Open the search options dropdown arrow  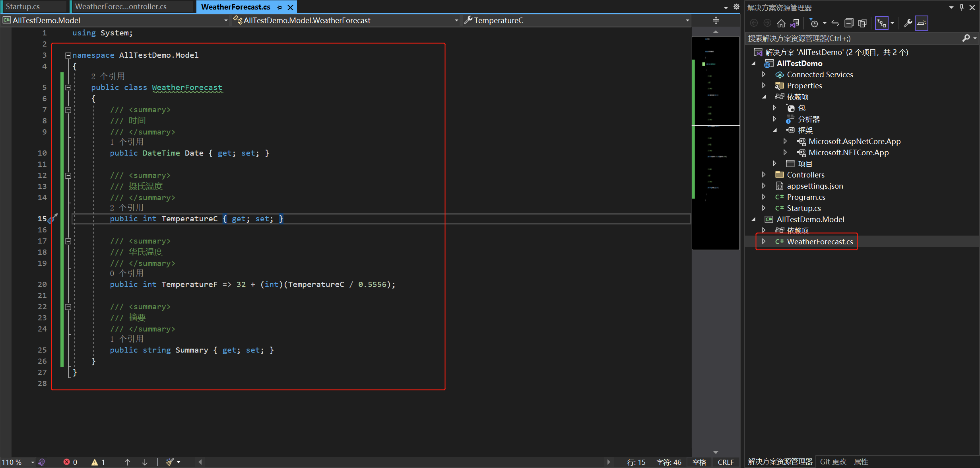975,38
